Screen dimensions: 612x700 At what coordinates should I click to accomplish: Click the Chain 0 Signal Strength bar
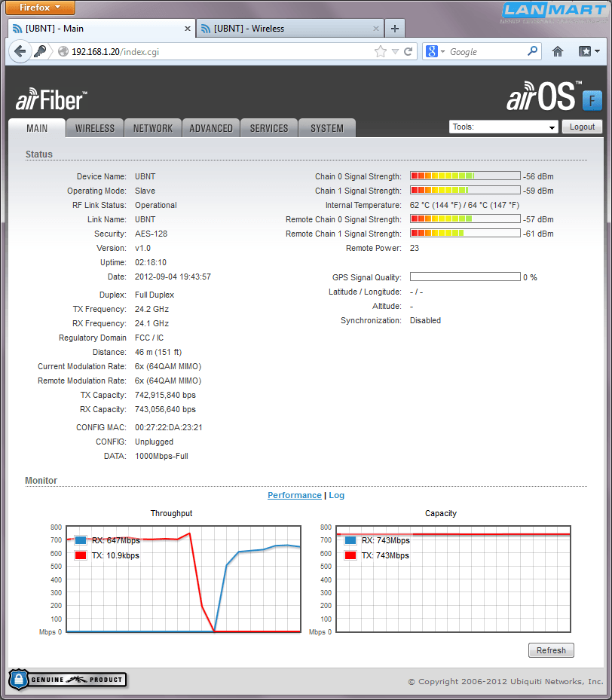(465, 176)
